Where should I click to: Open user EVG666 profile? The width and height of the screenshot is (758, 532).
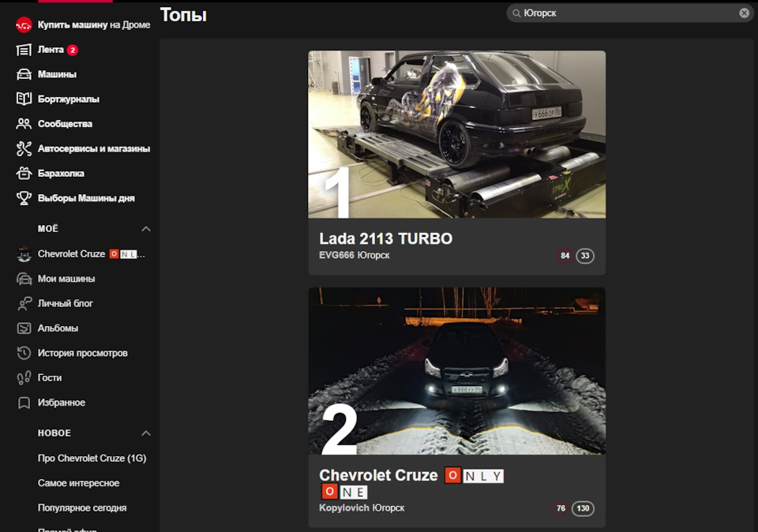tap(336, 255)
